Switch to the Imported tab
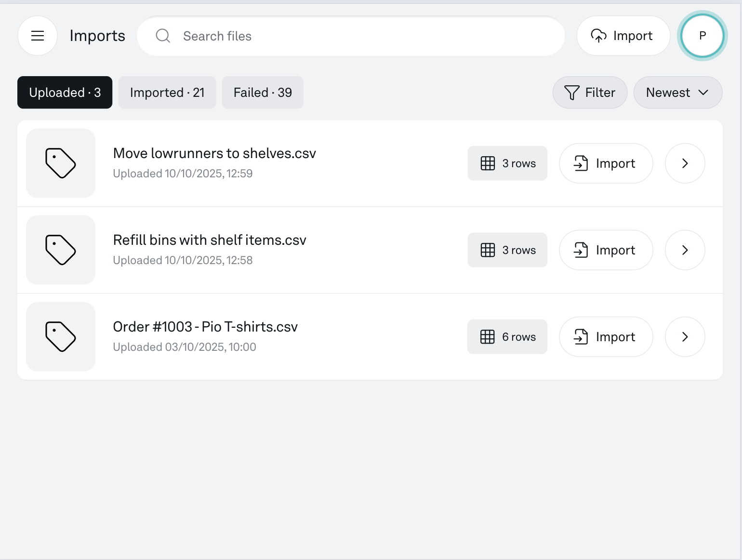This screenshot has height=560, width=742. pos(167,93)
